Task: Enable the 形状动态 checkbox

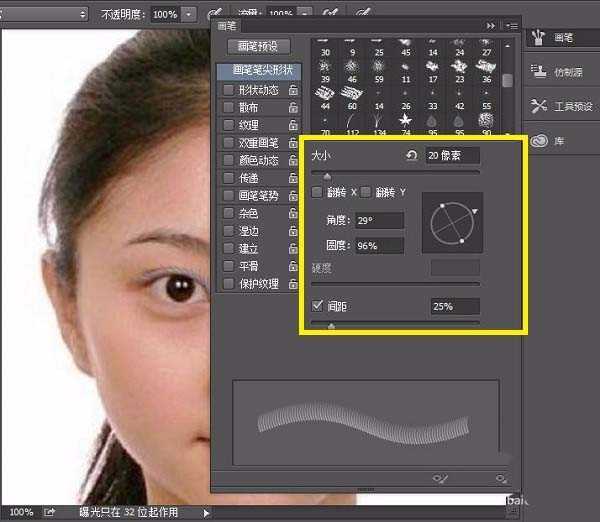Action: coord(229,90)
